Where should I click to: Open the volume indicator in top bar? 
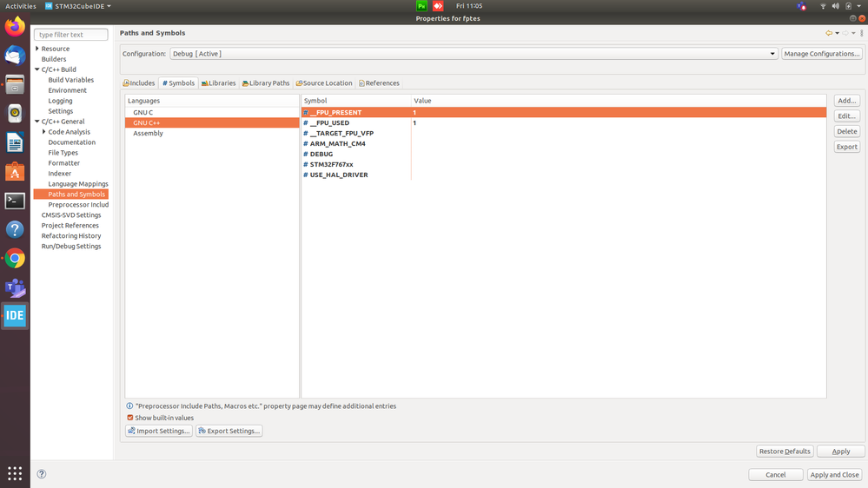(x=835, y=6)
